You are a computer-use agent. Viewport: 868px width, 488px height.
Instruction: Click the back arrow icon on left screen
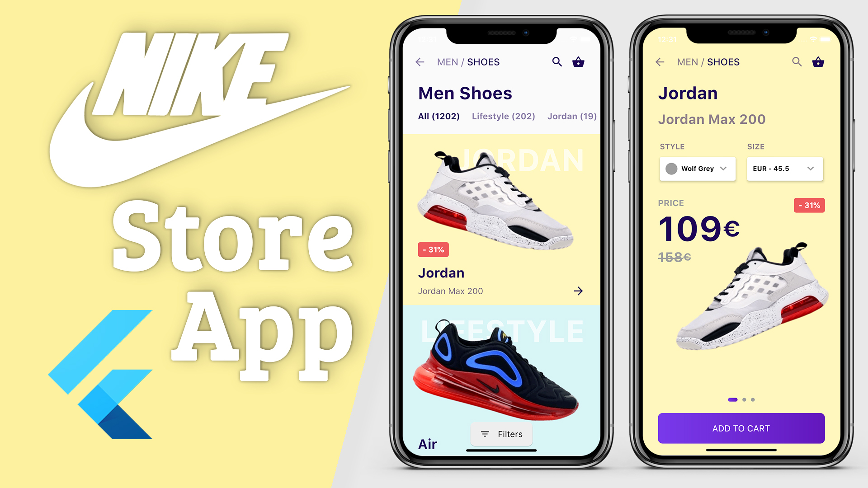coord(421,62)
